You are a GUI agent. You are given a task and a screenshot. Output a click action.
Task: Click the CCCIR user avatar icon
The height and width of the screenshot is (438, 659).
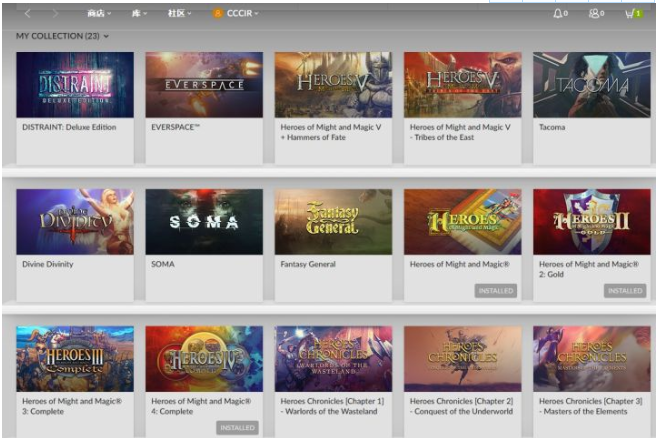217,13
